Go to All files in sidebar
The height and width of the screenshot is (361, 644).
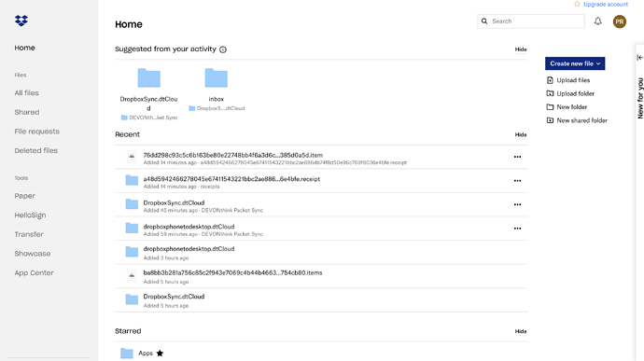27,93
